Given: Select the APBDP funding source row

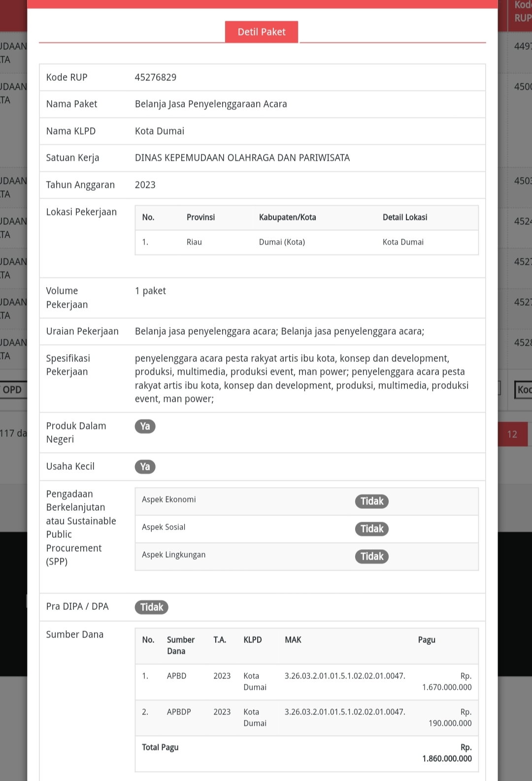Looking at the screenshot, I should pyautogui.click(x=179, y=712).
